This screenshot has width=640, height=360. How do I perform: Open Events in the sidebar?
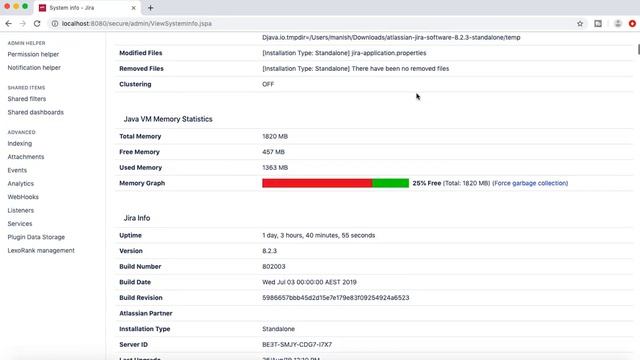(17, 170)
